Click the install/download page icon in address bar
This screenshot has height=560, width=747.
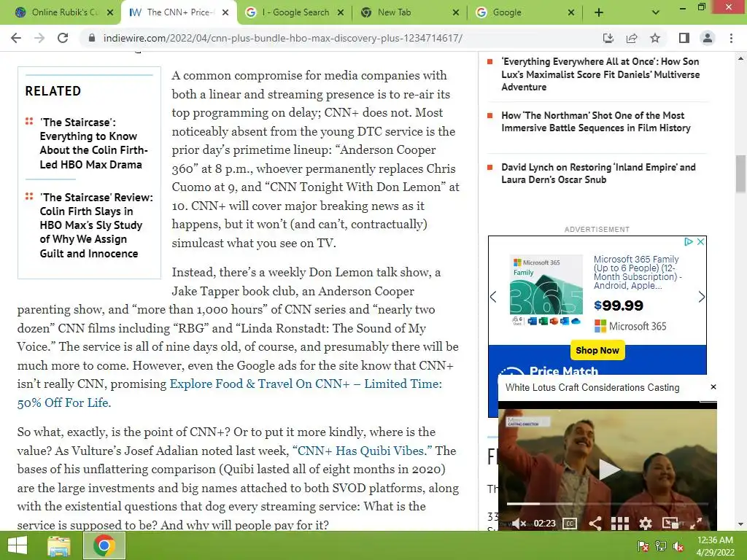(608, 38)
